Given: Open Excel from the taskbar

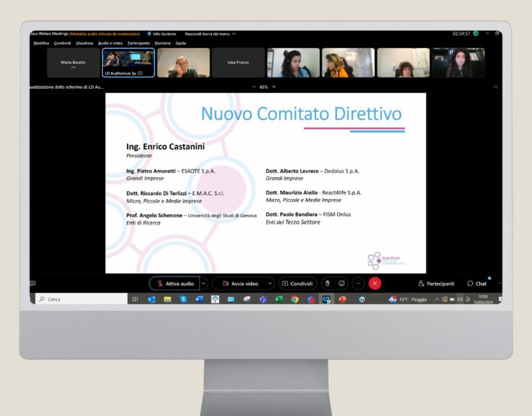Looking at the screenshot, I should (279, 299).
